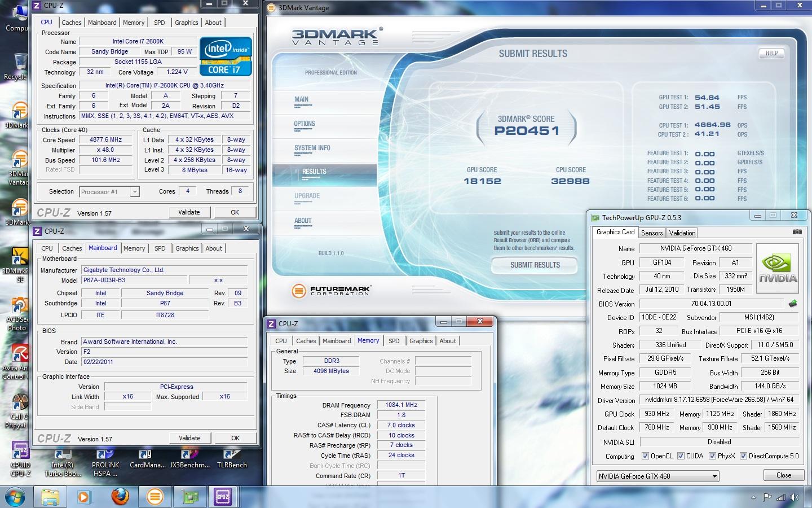
Task: Click HELP button in 3DMark Vantage
Action: [x=771, y=53]
